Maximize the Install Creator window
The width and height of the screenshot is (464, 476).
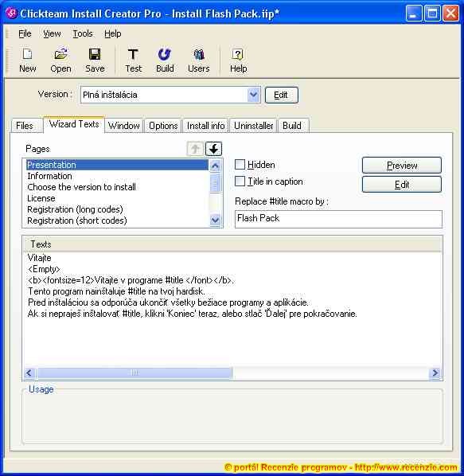point(432,14)
